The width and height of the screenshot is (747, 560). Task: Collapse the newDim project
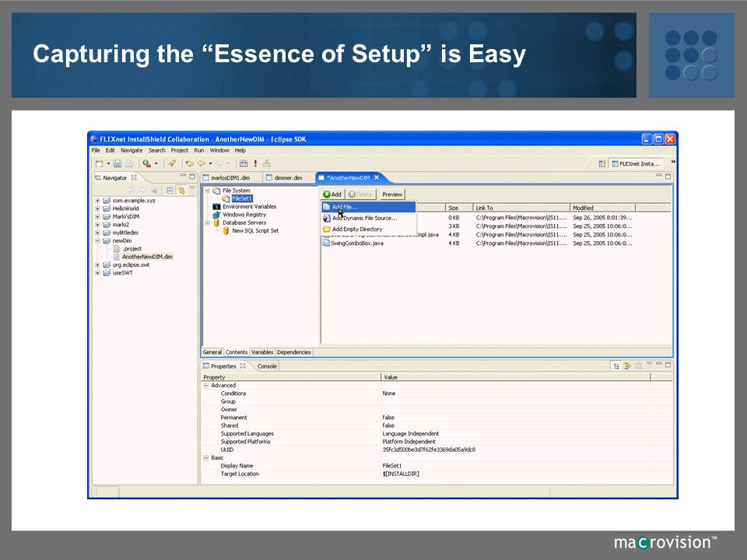click(x=97, y=241)
